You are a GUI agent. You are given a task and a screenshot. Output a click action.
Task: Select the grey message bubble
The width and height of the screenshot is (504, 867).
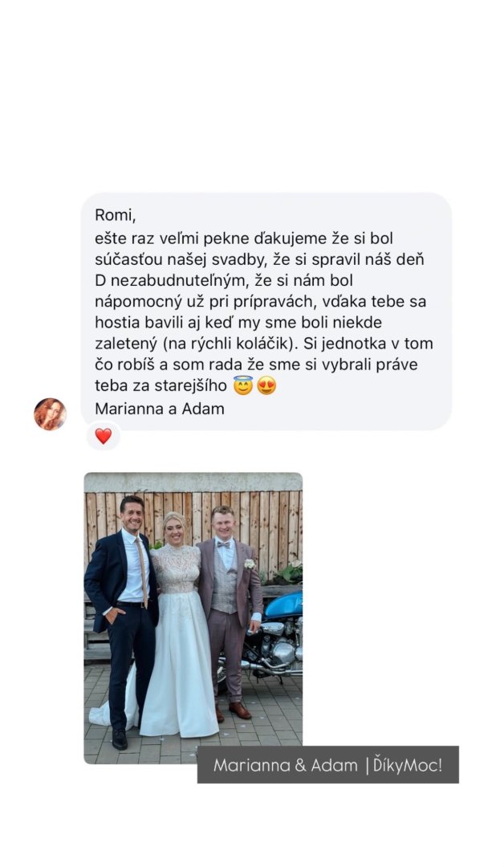point(266,311)
